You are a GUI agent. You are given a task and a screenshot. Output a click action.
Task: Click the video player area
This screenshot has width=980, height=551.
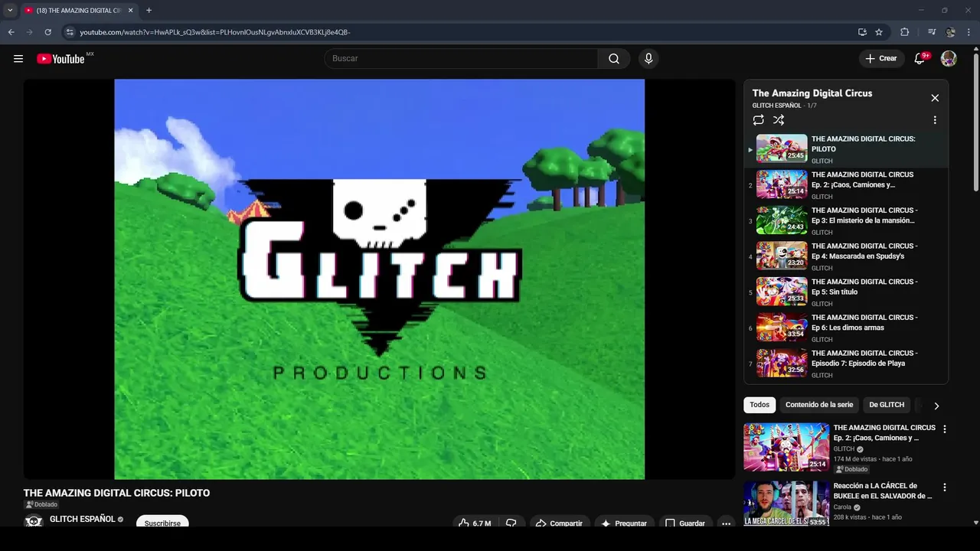(x=379, y=279)
